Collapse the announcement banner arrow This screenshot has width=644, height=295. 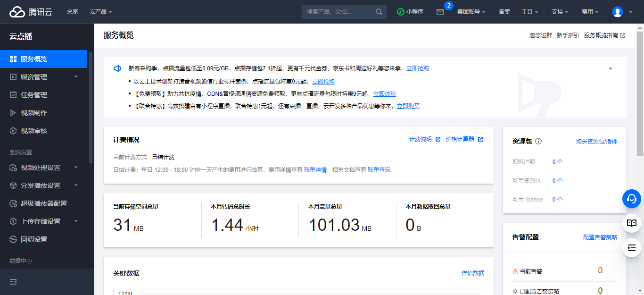pyautogui.click(x=611, y=68)
